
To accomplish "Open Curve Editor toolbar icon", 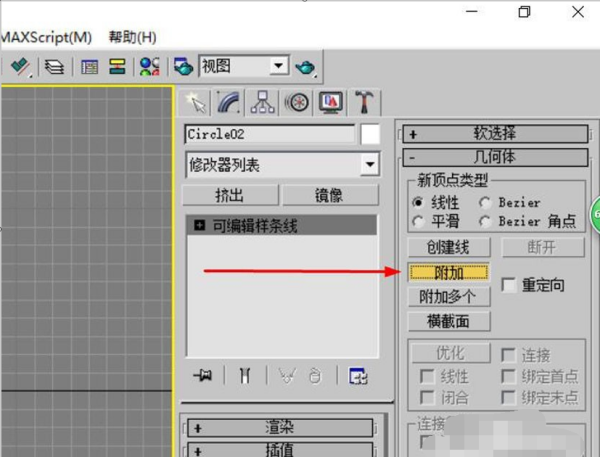I will (90, 67).
